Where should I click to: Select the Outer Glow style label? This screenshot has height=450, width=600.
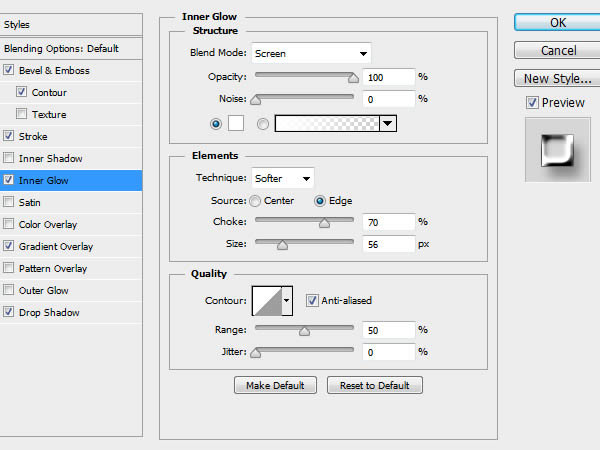[44, 290]
